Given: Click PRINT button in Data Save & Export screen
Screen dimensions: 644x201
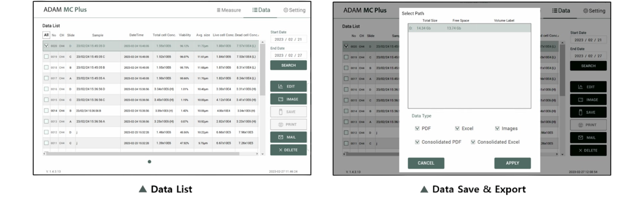Looking at the screenshot, I should (x=588, y=125).
